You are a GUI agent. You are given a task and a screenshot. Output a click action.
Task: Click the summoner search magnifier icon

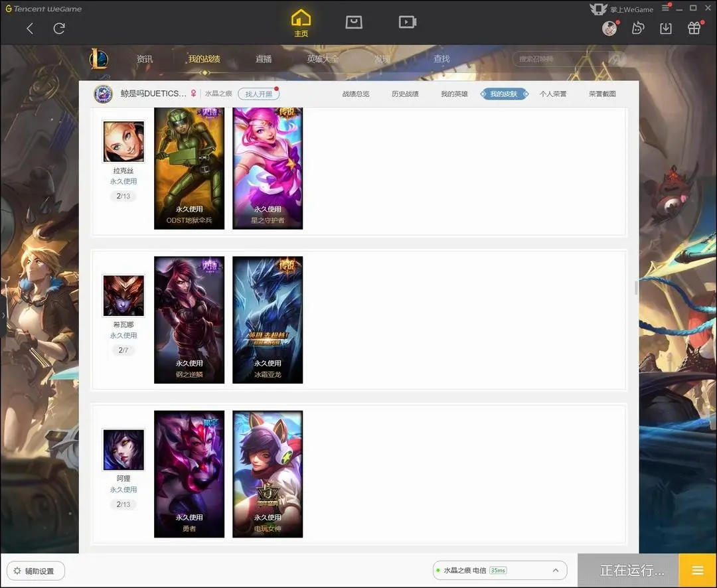click(617, 59)
